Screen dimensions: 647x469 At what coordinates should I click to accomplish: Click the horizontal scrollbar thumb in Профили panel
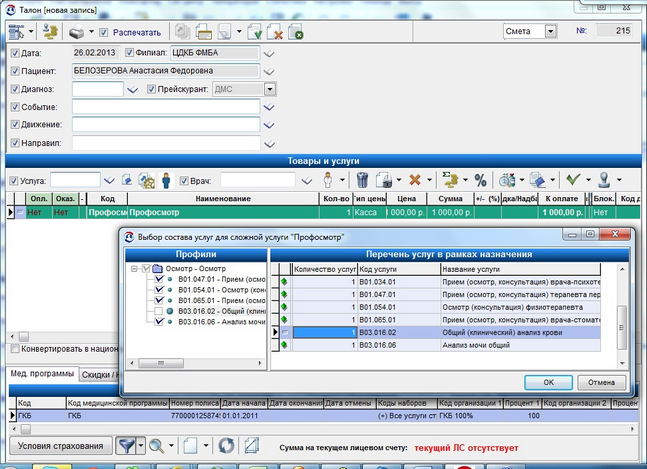pos(161,363)
